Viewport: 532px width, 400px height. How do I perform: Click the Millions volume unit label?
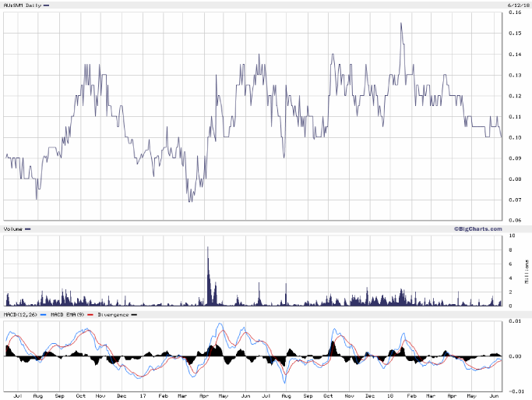click(x=527, y=271)
